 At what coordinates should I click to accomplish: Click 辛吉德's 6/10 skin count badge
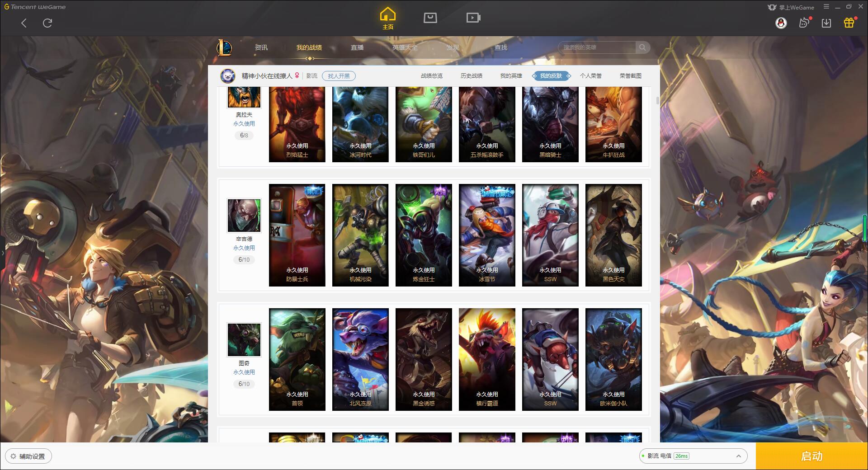[x=244, y=259]
